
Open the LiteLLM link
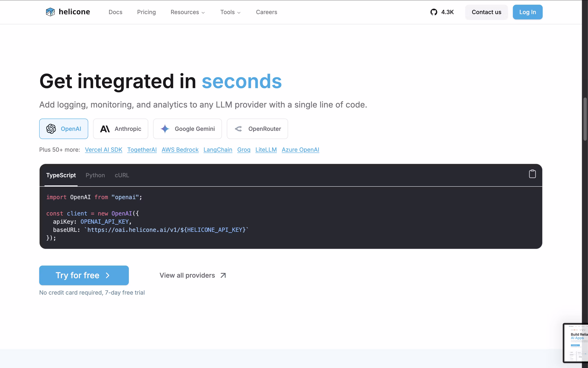click(266, 150)
